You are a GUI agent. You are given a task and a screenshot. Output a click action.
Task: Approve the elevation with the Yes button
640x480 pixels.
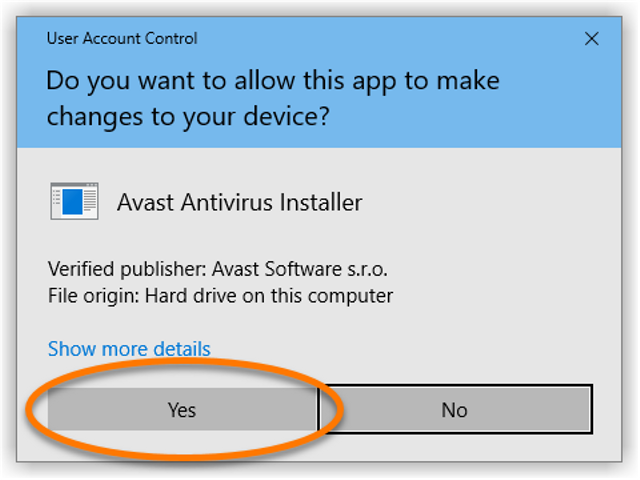click(182, 409)
